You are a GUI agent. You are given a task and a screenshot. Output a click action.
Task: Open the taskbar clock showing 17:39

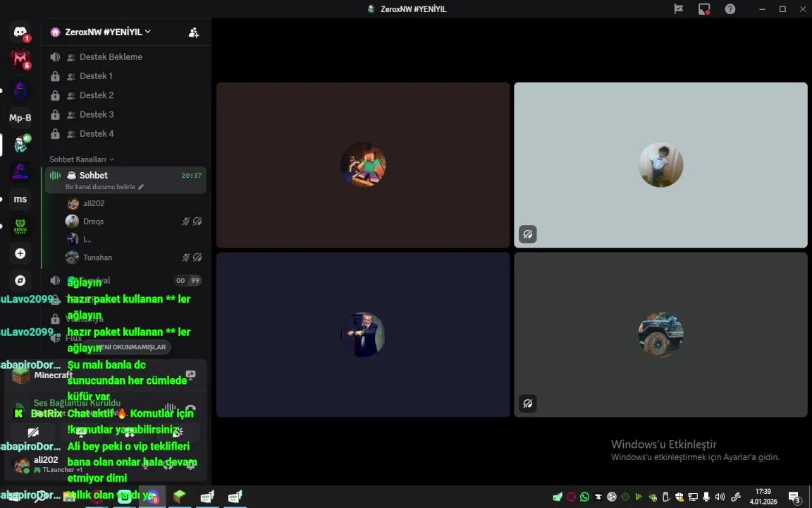pos(763,497)
